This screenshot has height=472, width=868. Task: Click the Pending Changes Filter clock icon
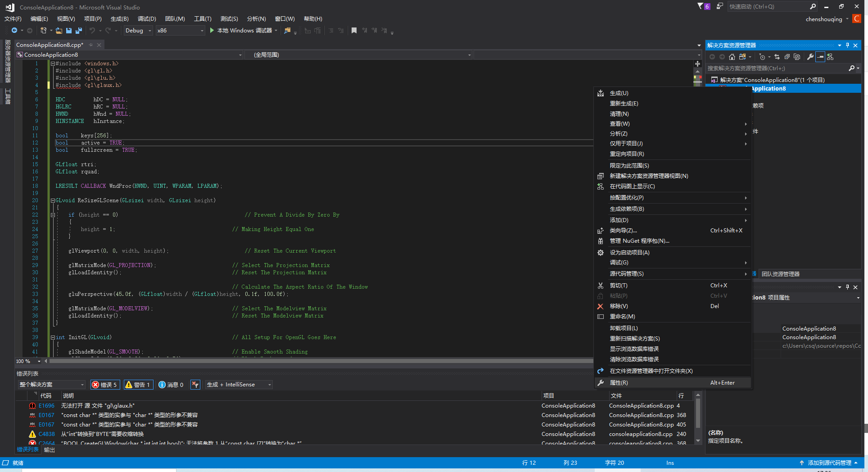(x=762, y=57)
